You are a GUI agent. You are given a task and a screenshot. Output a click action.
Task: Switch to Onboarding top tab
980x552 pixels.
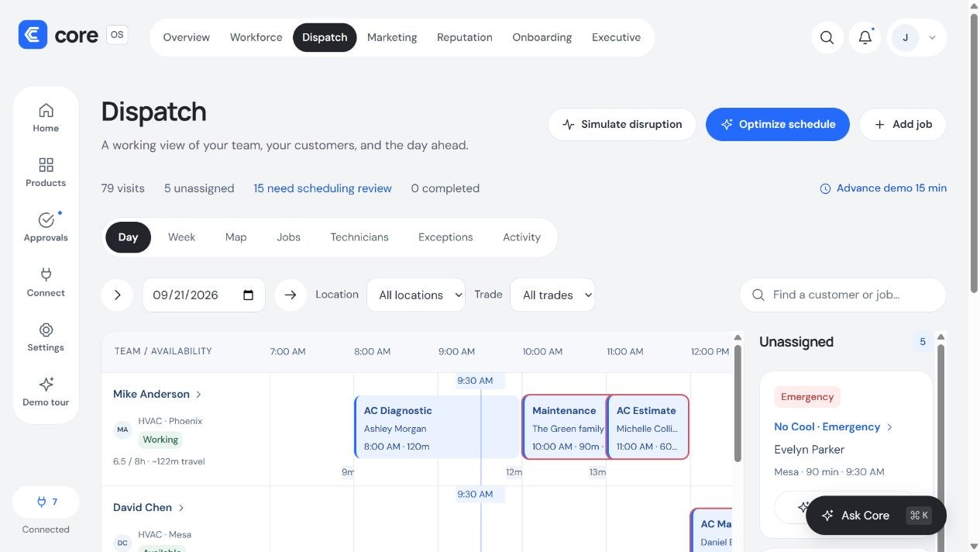pyautogui.click(x=542, y=37)
